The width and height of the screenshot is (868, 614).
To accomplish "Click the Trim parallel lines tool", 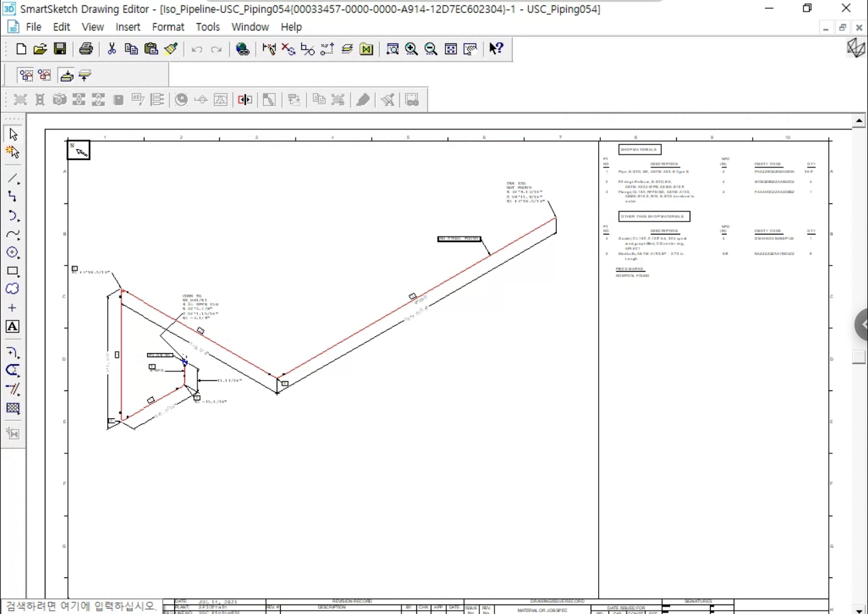I will click(13, 389).
